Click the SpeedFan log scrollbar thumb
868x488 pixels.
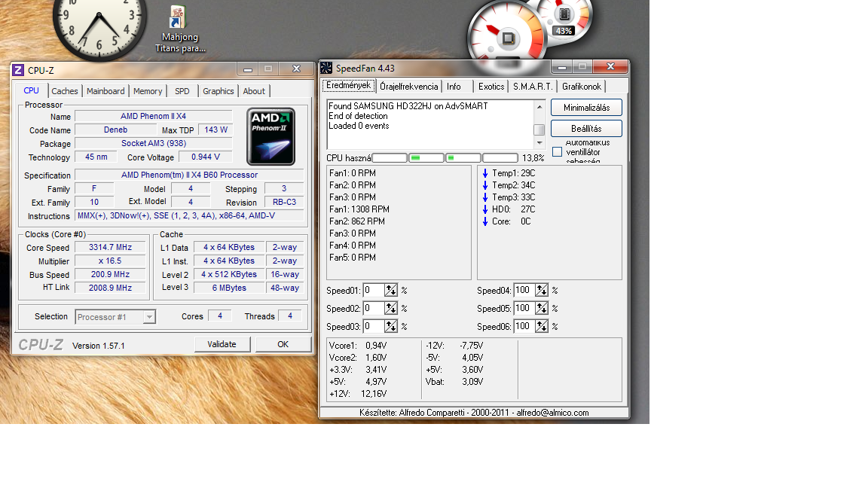[x=539, y=130]
